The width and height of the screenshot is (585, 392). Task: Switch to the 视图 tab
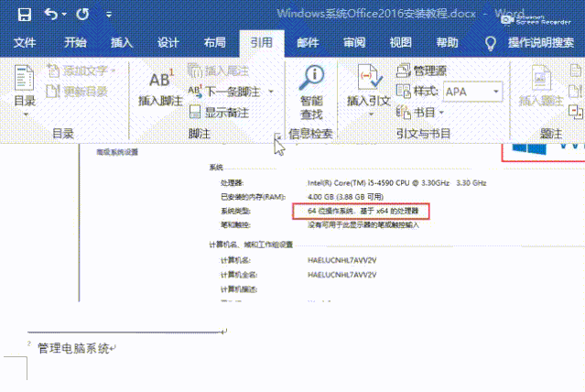(x=401, y=42)
